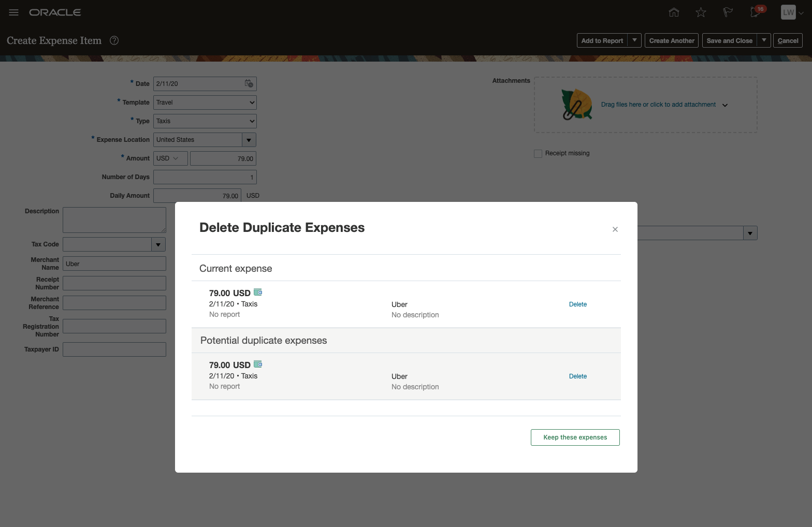Screen dimensions: 812x527
Task: Open the hamburger navigation menu
Action: (x=14, y=12)
